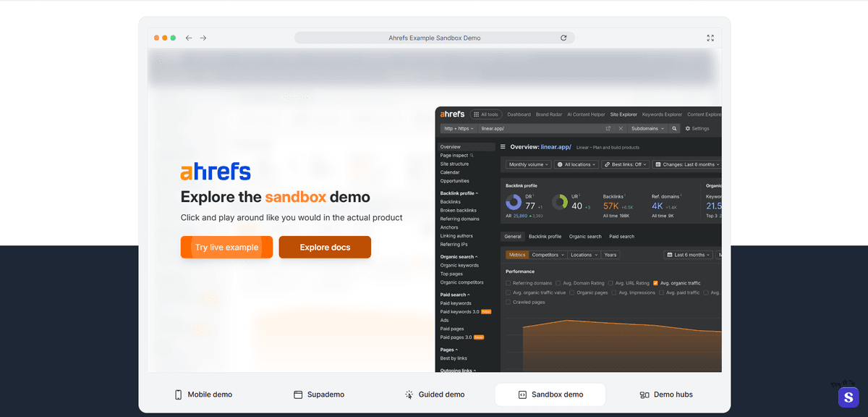This screenshot has height=417, width=868.
Task: Open the Best links: Off dropdown
Action: point(626,164)
